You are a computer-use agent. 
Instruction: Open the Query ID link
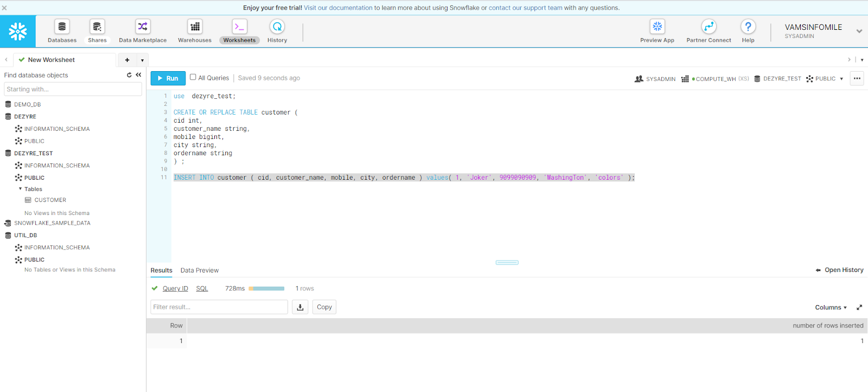(x=175, y=289)
